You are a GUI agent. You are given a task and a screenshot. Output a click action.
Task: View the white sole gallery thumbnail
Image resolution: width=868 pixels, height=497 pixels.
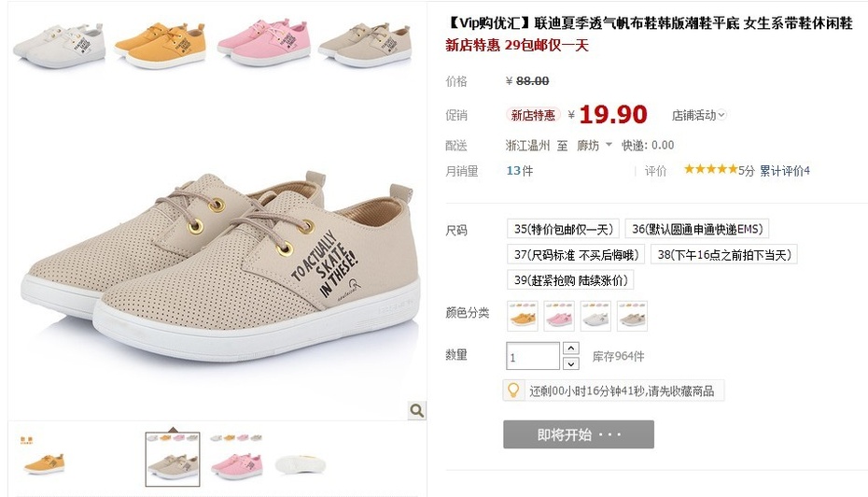point(301,463)
